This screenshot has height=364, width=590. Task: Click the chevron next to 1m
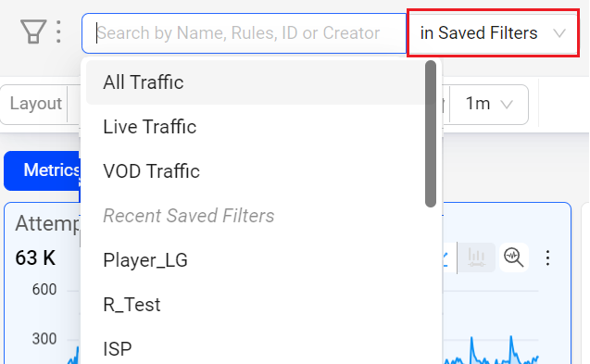point(507,105)
